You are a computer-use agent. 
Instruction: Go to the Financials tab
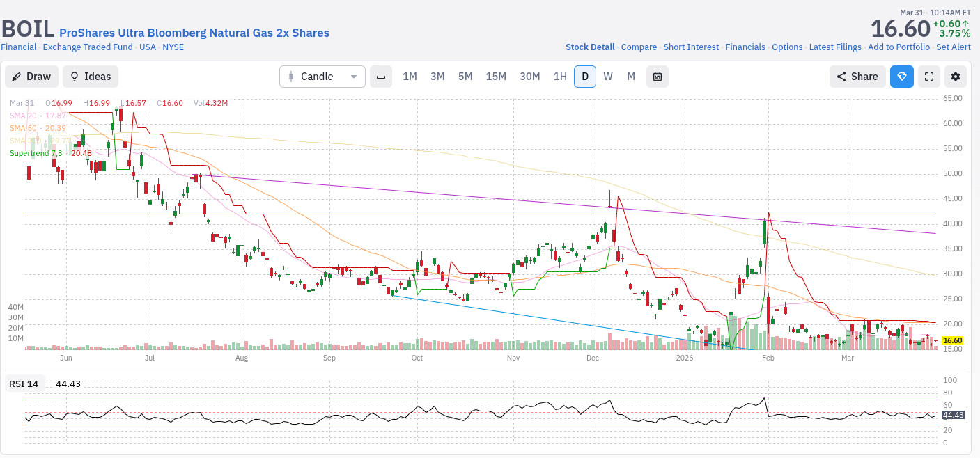pyautogui.click(x=745, y=47)
